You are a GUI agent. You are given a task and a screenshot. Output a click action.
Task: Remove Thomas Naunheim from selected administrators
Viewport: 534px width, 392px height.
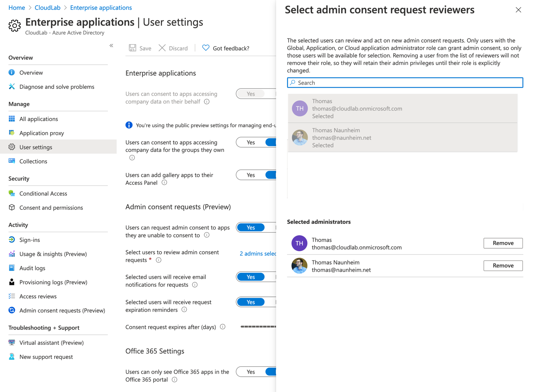[503, 265]
